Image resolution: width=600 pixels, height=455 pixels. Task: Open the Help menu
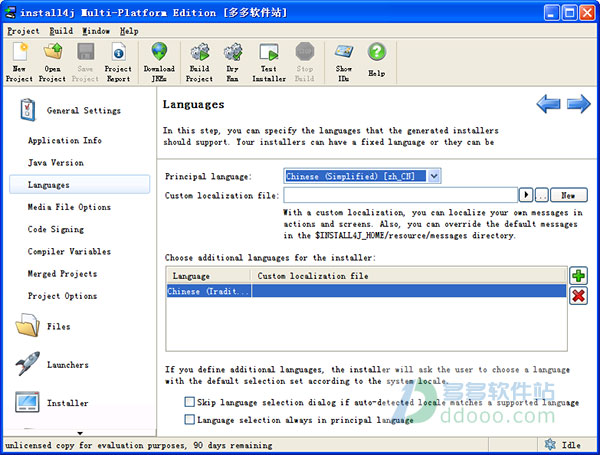pos(129,31)
